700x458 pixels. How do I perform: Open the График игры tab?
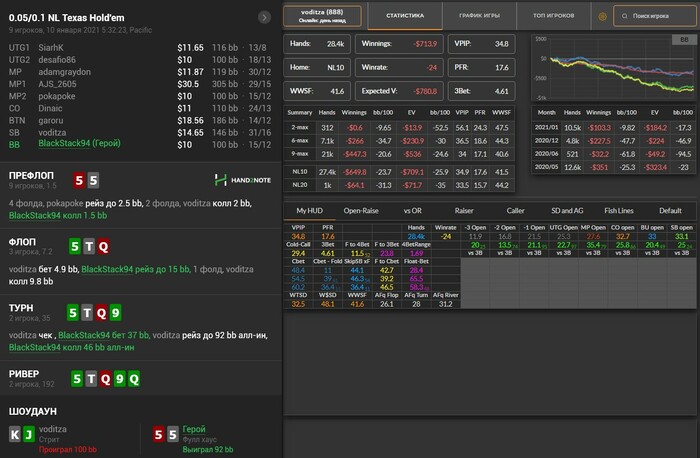coord(479,16)
